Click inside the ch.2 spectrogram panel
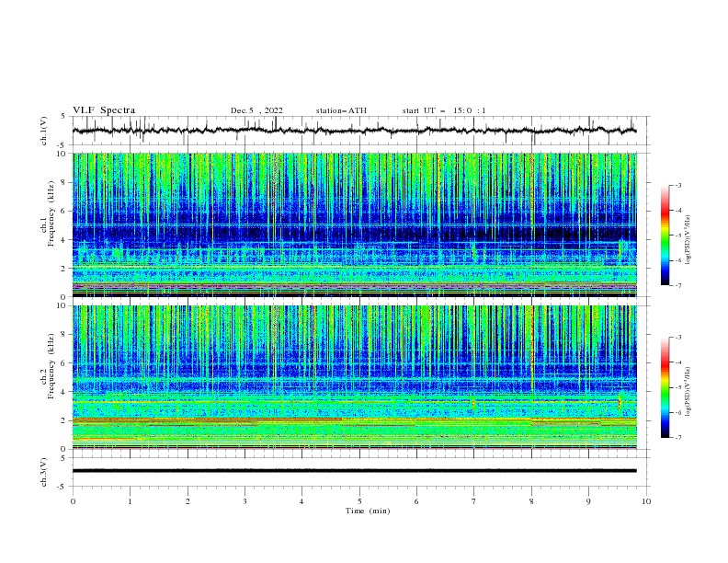Image resolution: width=728 pixels, height=563 pixels. coord(354,377)
